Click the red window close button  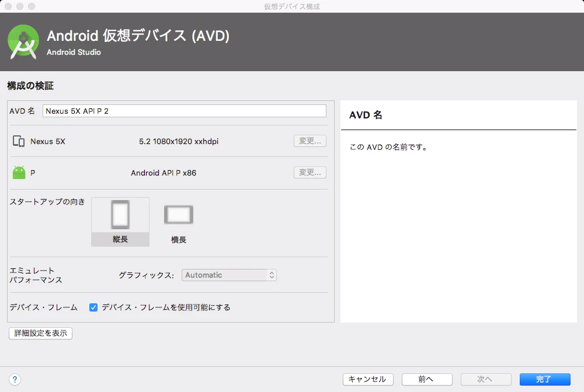(x=8, y=6)
